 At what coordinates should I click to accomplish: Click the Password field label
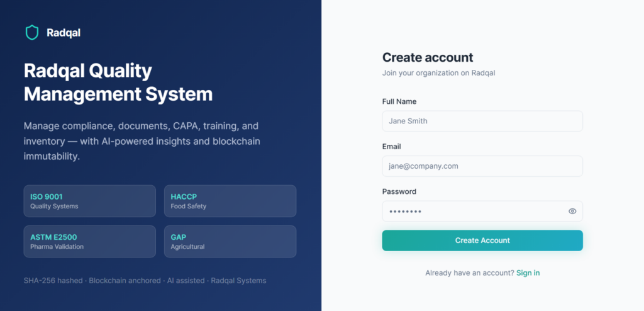[x=399, y=191]
